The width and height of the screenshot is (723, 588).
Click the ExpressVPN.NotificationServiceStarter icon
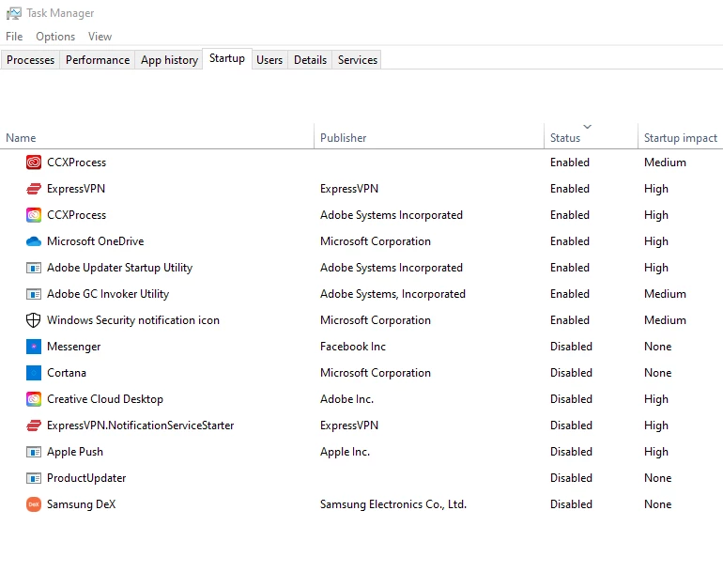[x=34, y=426]
